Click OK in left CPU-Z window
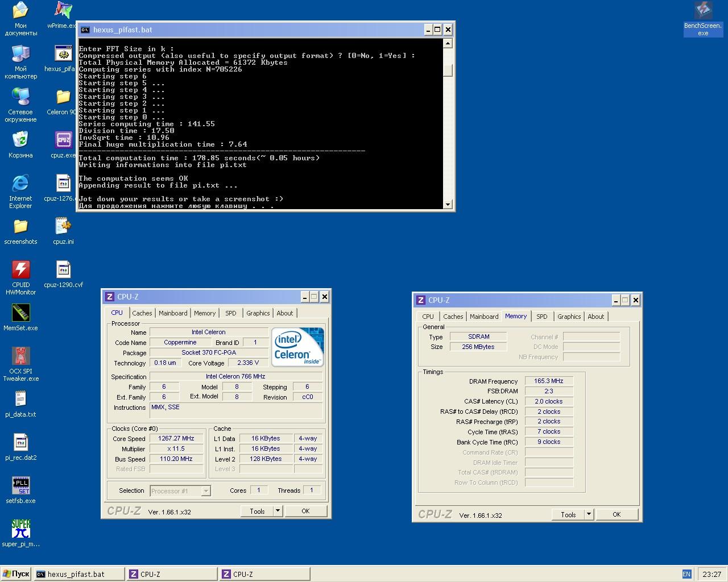The image size is (728, 582). tap(305, 511)
